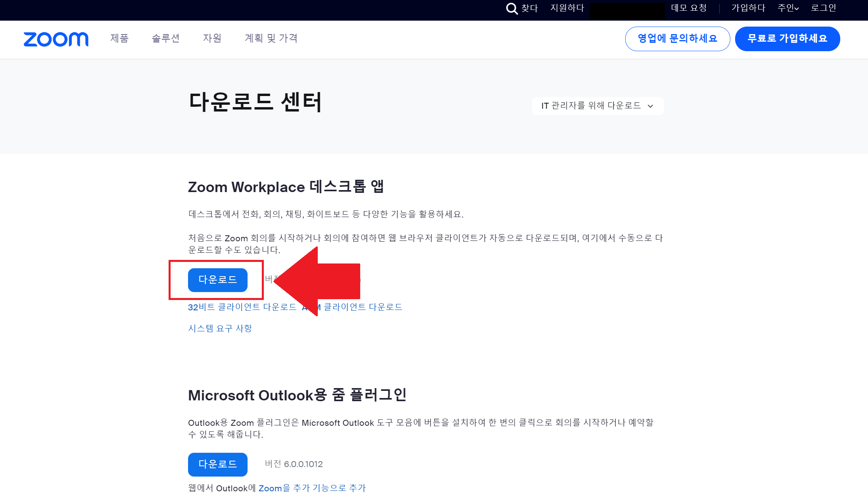868x498 pixels.
Task: Open the 제품 menu
Action: tap(119, 38)
